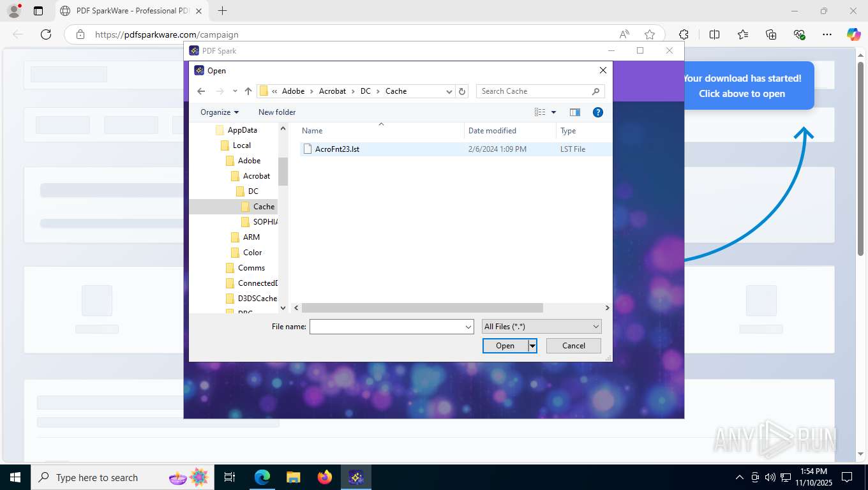This screenshot has height=490, width=868.
Task: Open Browser essentials icon
Action: [x=799, y=34]
